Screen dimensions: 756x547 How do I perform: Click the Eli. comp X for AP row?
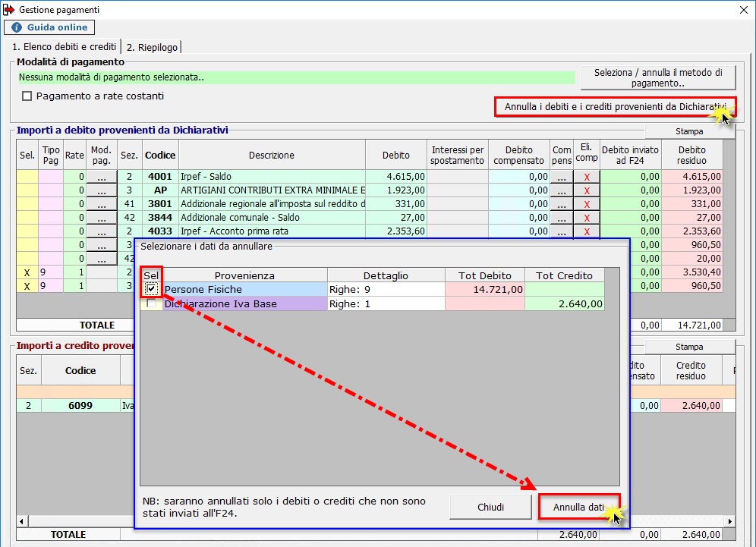(x=586, y=190)
